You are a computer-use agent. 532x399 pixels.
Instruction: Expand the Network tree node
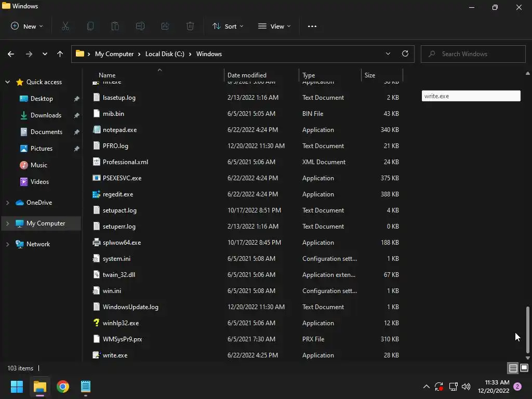click(7, 244)
